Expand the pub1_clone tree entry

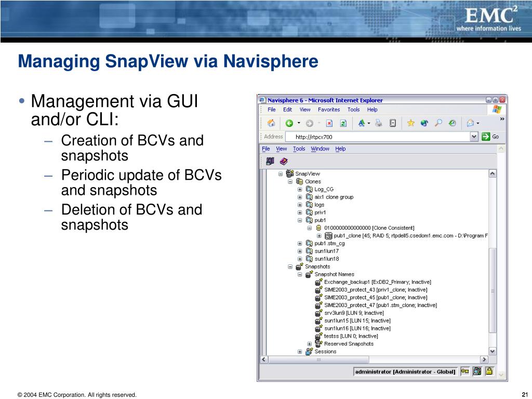click(x=319, y=235)
